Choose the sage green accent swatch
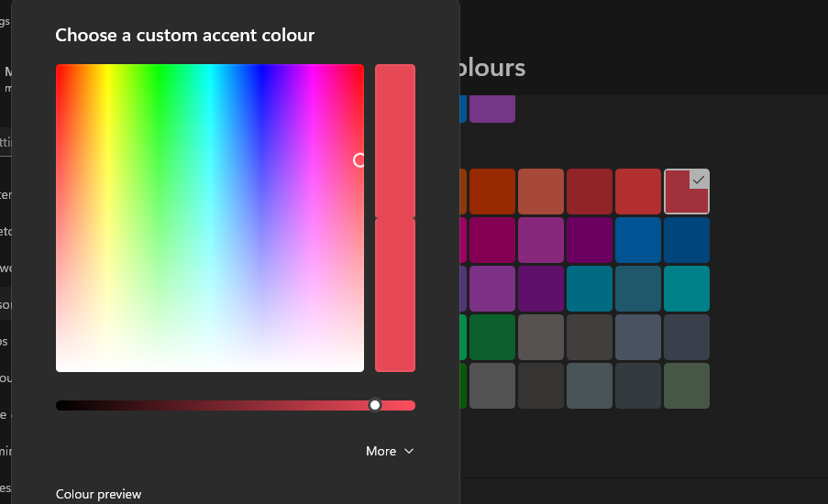Screen dimensions: 828x504 coord(687,386)
